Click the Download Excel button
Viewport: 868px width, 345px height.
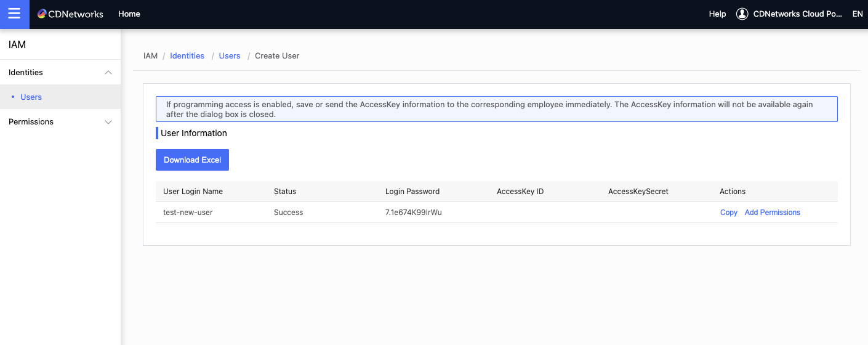coord(192,160)
